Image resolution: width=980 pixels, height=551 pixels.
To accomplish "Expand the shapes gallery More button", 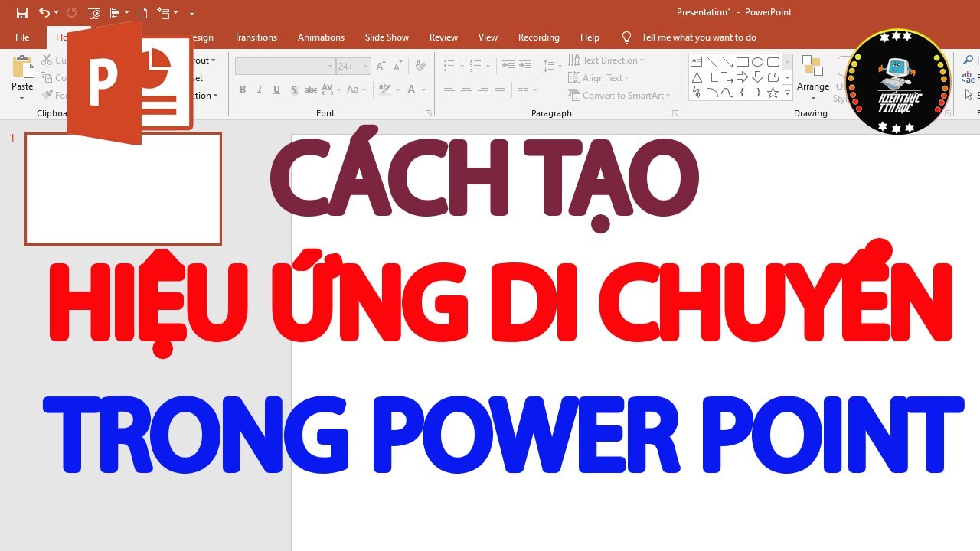I will 787,93.
